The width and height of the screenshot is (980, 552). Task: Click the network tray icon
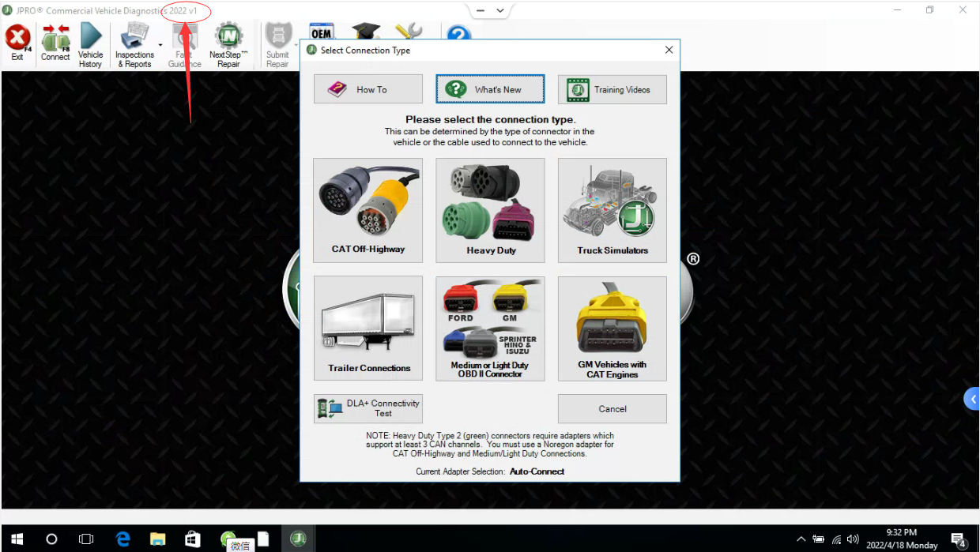pyautogui.click(x=836, y=539)
